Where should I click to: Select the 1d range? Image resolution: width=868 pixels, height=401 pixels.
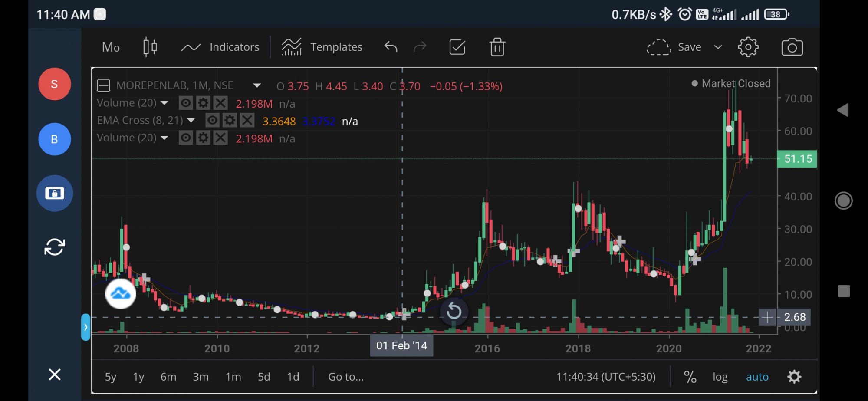point(293,377)
